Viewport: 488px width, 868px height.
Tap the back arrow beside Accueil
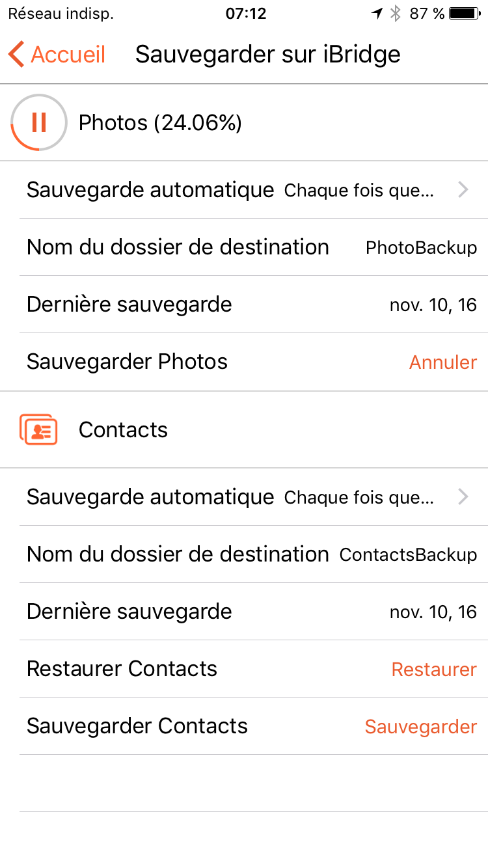pos(17,55)
